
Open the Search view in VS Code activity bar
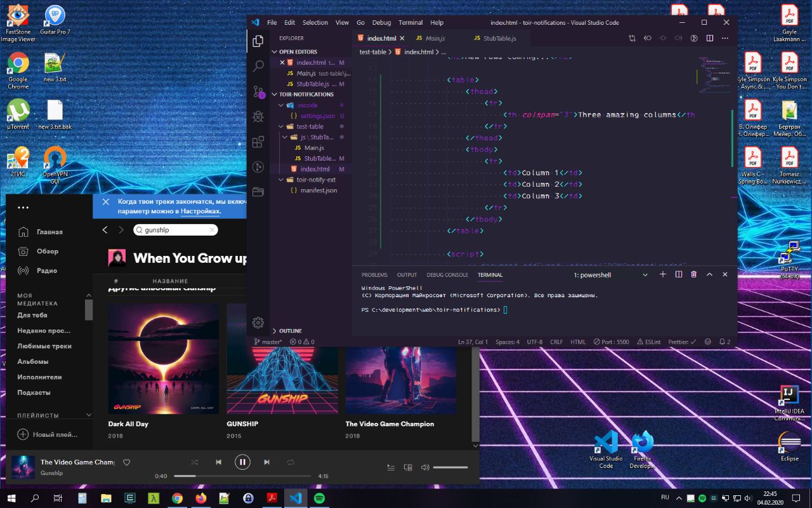(258, 66)
